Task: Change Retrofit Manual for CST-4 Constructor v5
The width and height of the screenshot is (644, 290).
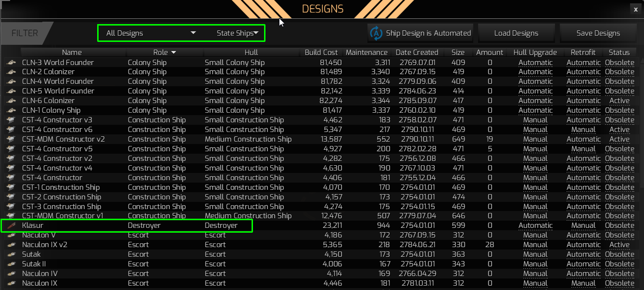Action: point(583,149)
